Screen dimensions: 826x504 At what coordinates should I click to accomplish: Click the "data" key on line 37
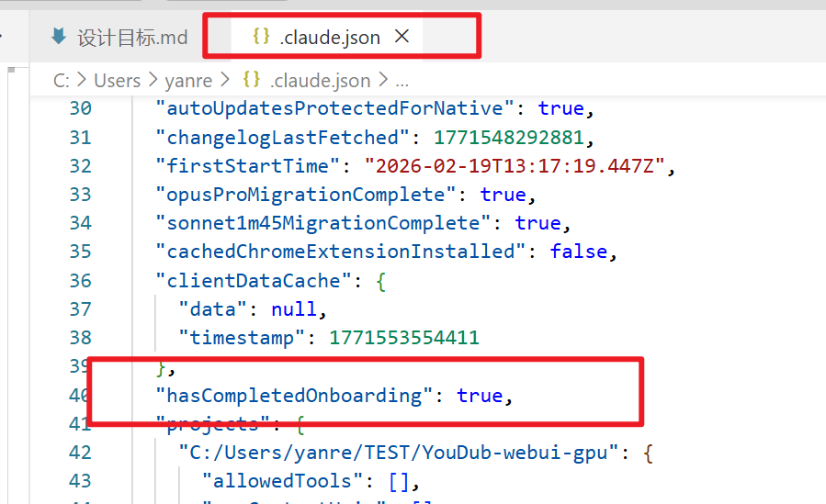tap(213, 308)
